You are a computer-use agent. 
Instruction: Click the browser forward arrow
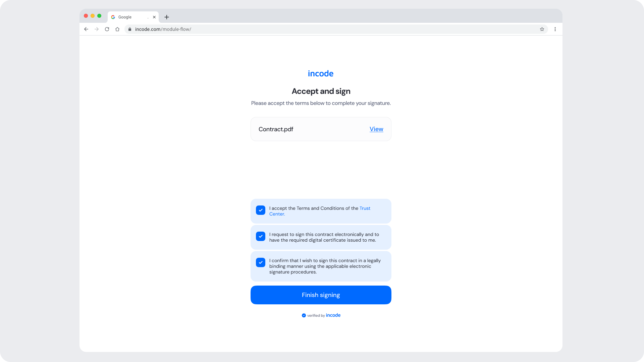tap(97, 29)
